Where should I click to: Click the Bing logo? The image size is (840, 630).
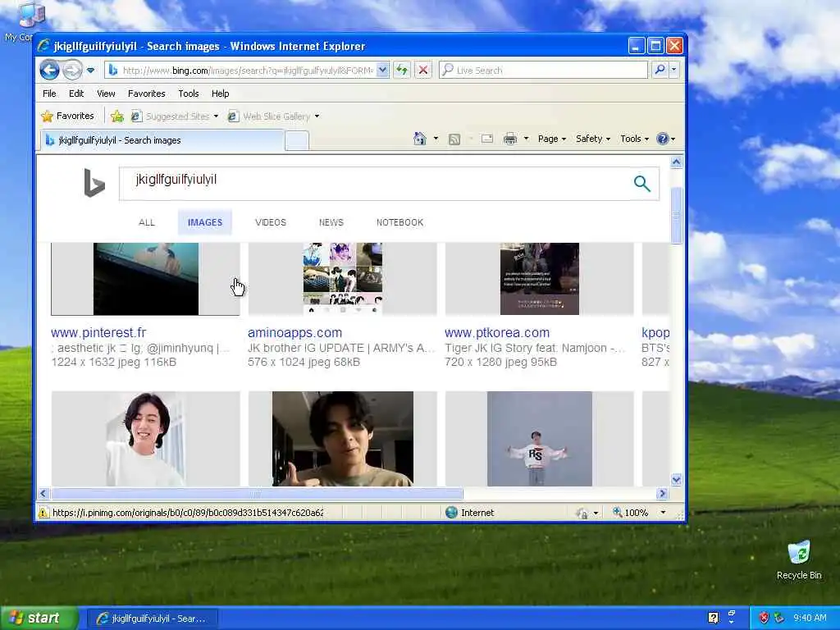94,183
